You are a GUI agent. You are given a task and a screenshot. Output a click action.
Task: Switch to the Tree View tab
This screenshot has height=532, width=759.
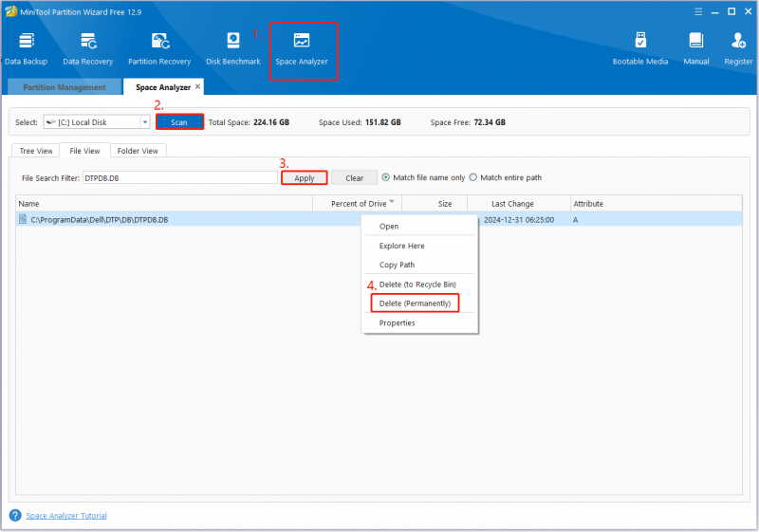pyautogui.click(x=36, y=151)
